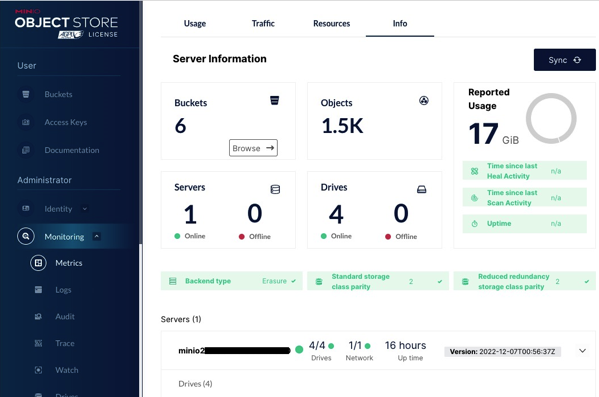
Task: Click the Buckets count '6'
Action: [x=180, y=126]
